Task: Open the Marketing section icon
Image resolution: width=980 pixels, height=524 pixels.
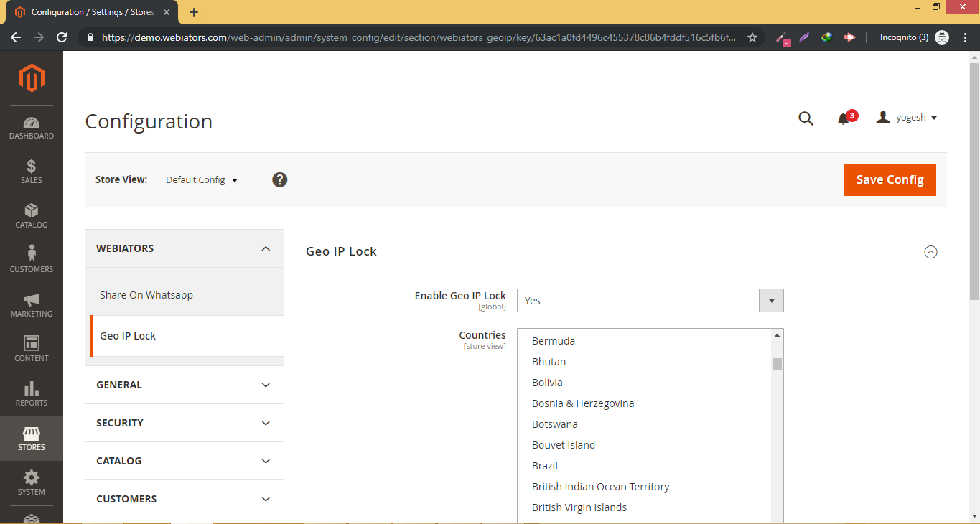Action: pos(31,303)
